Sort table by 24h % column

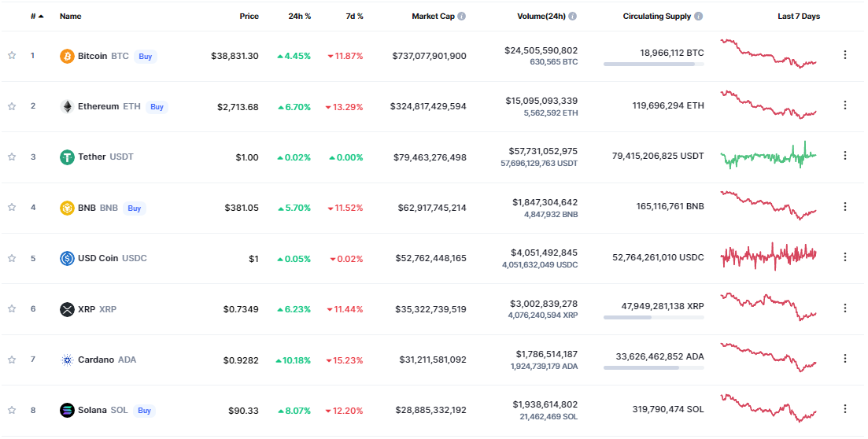pyautogui.click(x=300, y=16)
